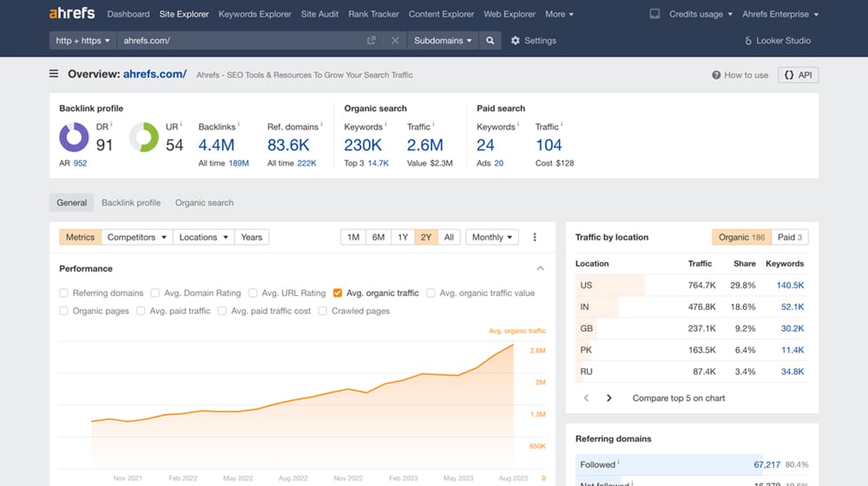This screenshot has height=486, width=868.
Task: Click Compare top 5 on chart
Action: (x=679, y=398)
